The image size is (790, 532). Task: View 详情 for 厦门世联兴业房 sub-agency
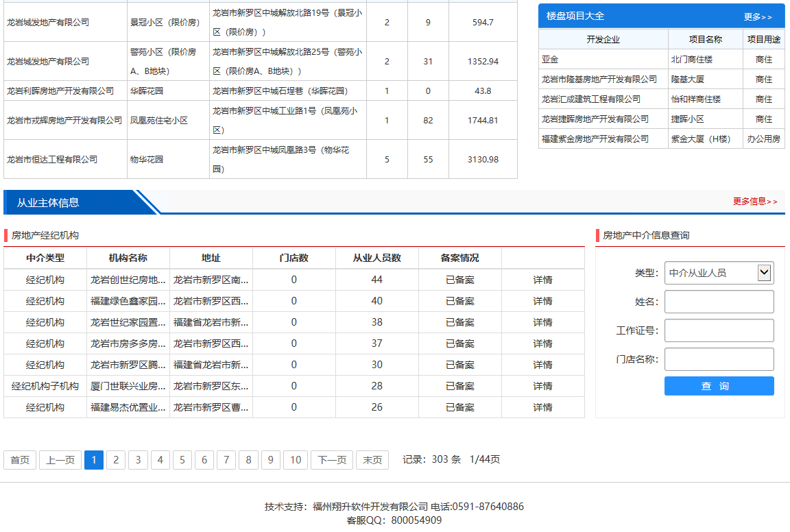(x=542, y=386)
